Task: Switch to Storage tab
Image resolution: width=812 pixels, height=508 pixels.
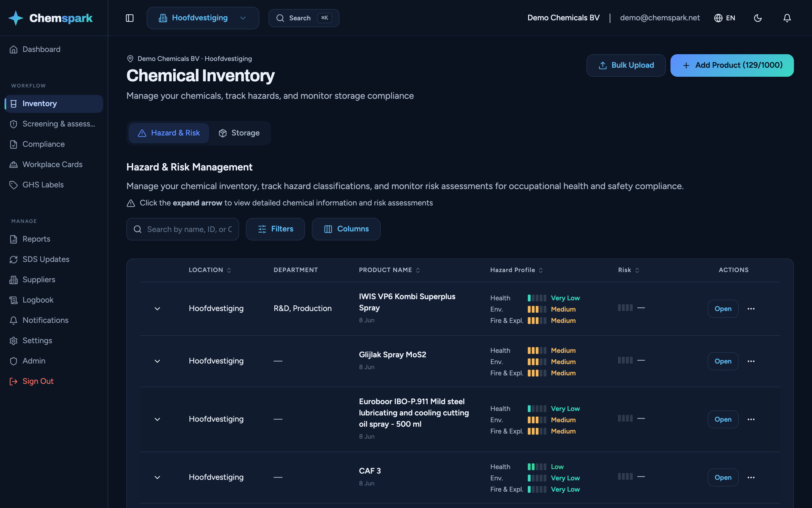Action: (239, 133)
